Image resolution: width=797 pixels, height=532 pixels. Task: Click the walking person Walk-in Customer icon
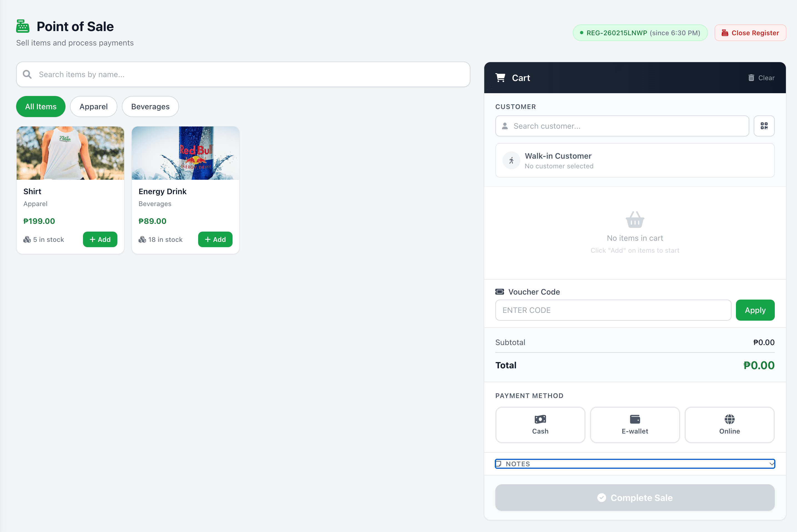[x=511, y=161]
